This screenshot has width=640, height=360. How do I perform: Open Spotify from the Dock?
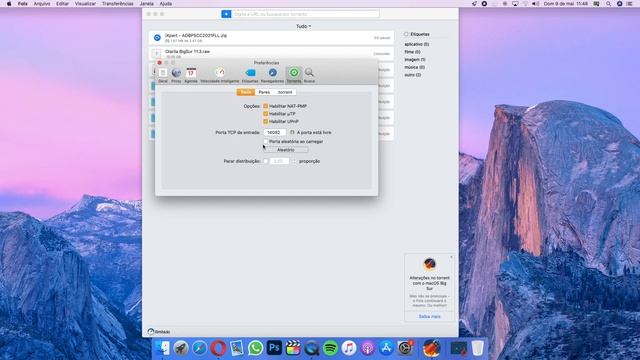click(x=331, y=348)
